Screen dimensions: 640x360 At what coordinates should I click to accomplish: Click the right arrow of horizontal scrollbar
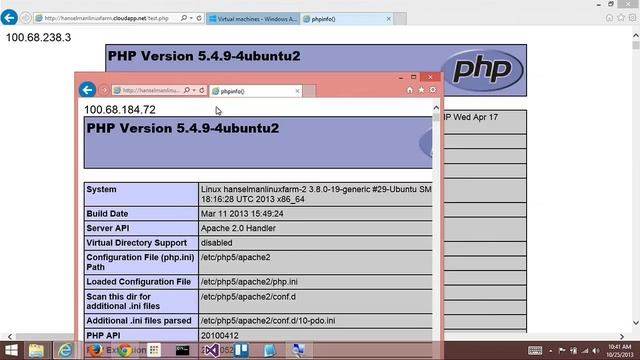pyautogui.click(x=622, y=336)
